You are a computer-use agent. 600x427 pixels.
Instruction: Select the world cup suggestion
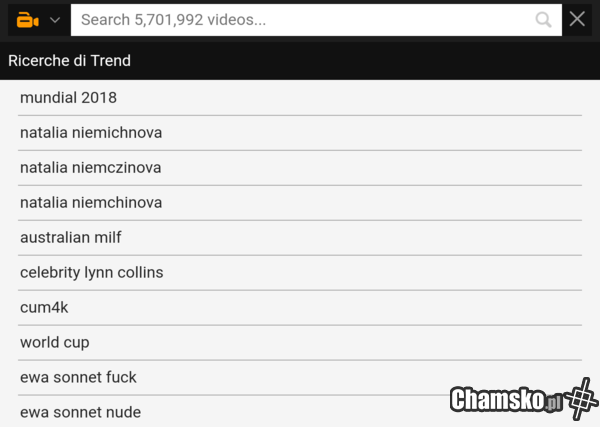point(55,343)
